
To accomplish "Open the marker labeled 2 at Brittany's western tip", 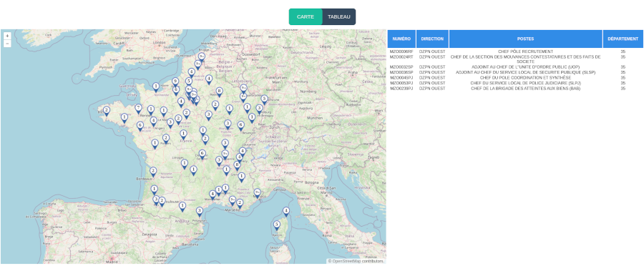I will pos(107,112).
